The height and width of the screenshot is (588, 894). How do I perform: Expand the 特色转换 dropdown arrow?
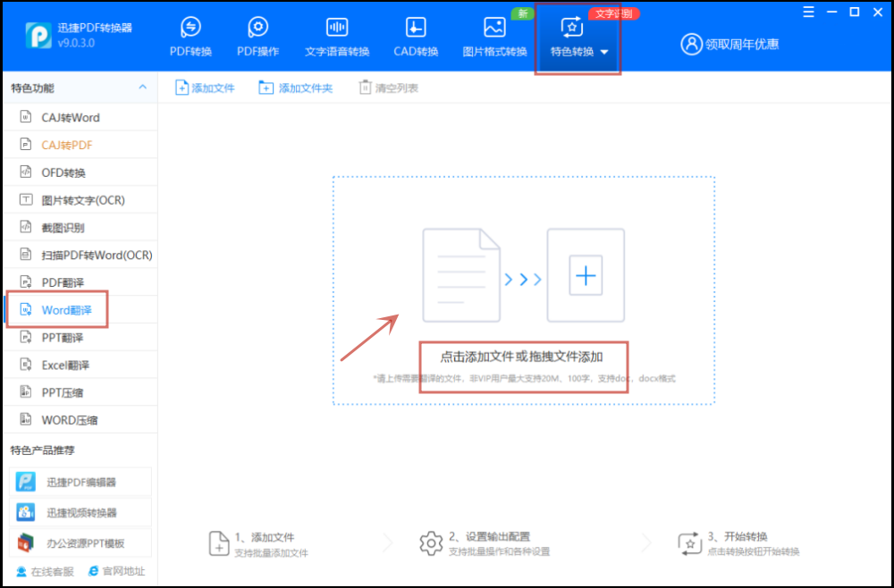coord(604,52)
